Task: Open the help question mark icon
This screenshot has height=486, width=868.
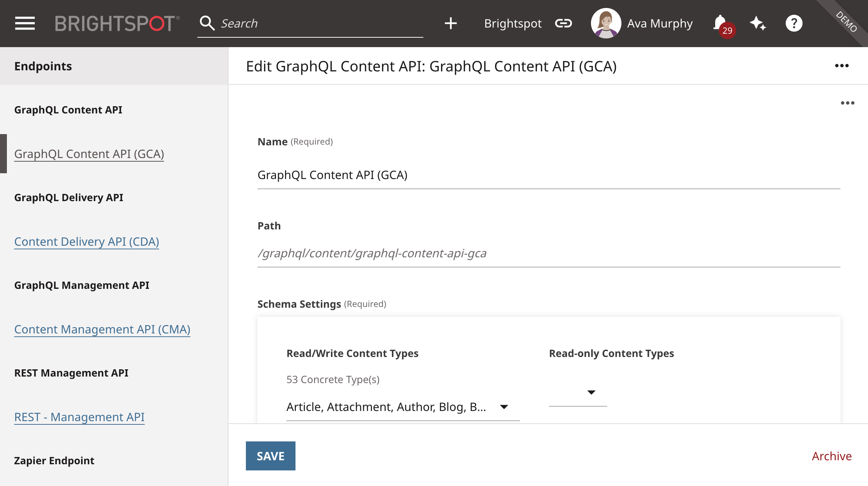Action: [794, 24]
